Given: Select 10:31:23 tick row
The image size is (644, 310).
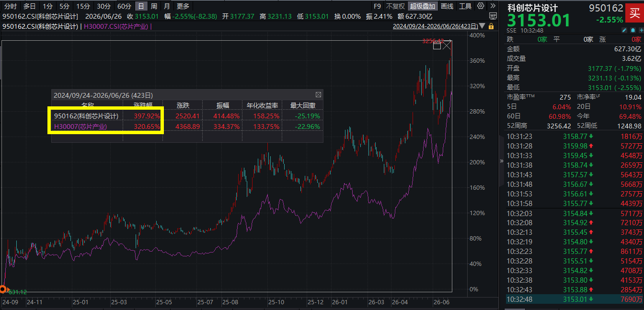Looking at the screenshot, I should click(575, 137).
